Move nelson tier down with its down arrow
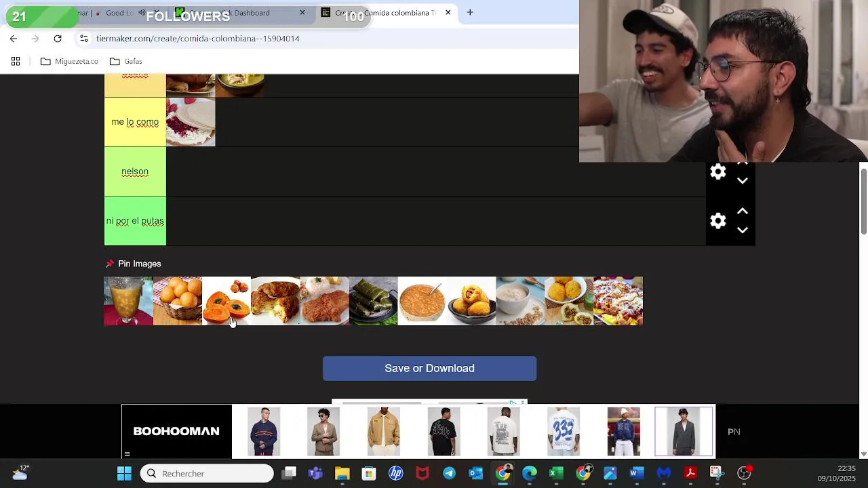868x488 pixels. [743, 181]
